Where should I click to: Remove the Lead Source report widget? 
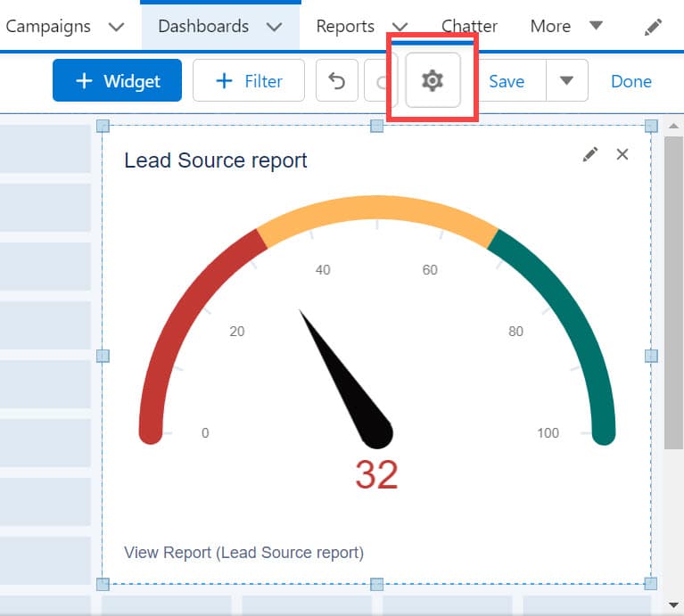[622, 154]
